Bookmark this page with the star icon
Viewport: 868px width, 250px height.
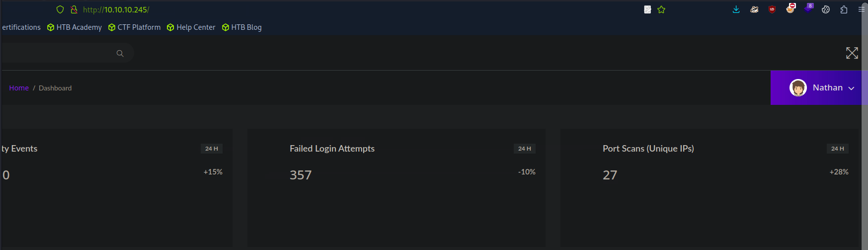click(x=661, y=9)
